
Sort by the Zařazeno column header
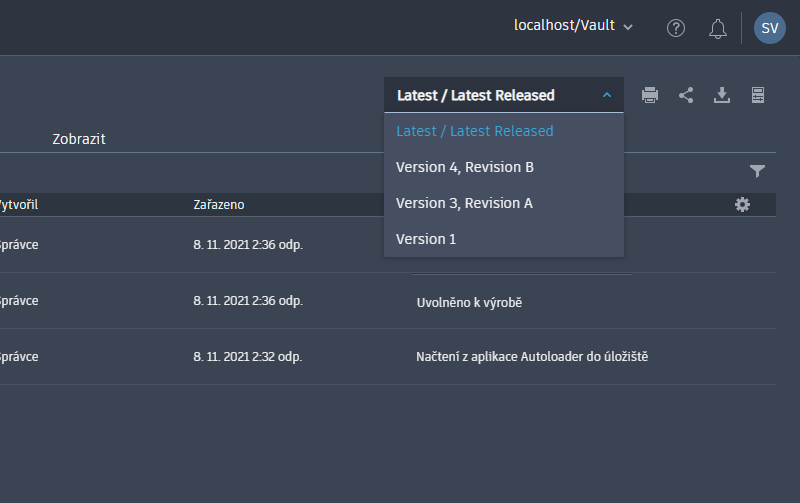[219, 204]
